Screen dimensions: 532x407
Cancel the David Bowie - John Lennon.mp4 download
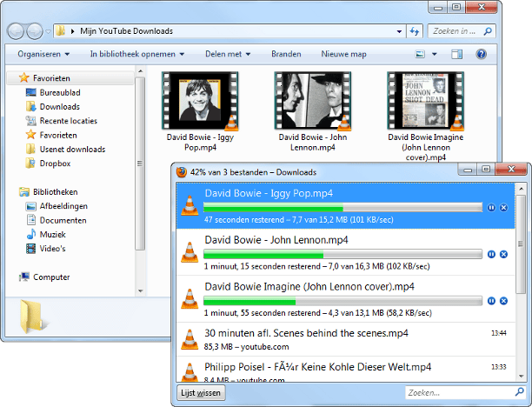(503, 254)
